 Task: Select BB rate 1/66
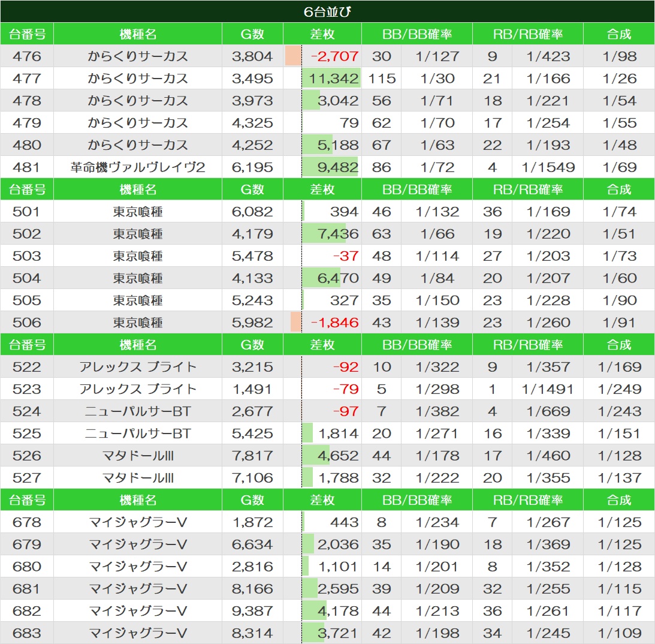click(437, 234)
